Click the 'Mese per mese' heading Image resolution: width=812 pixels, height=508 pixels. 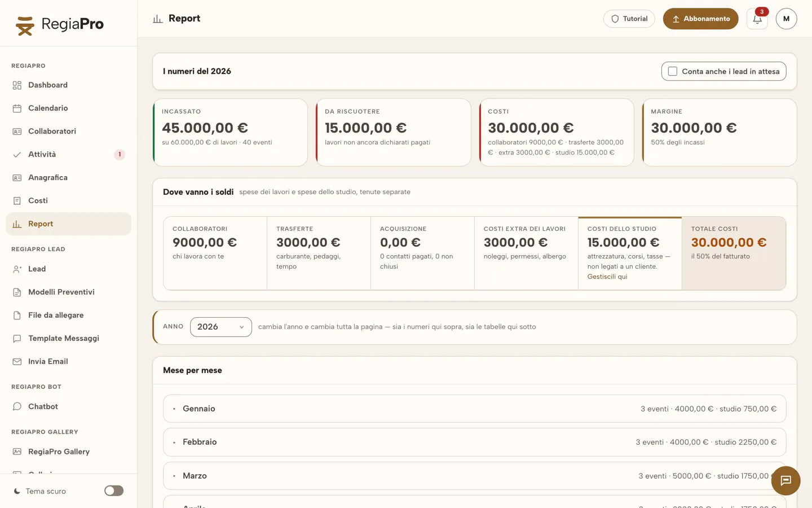[192, 370]
